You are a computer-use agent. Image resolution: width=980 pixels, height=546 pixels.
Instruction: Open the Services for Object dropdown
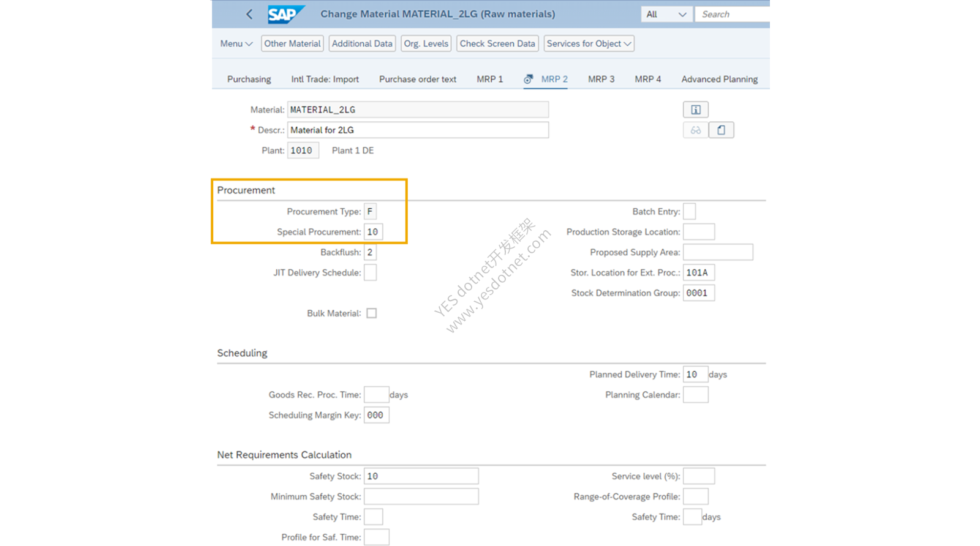coord(589,43)
